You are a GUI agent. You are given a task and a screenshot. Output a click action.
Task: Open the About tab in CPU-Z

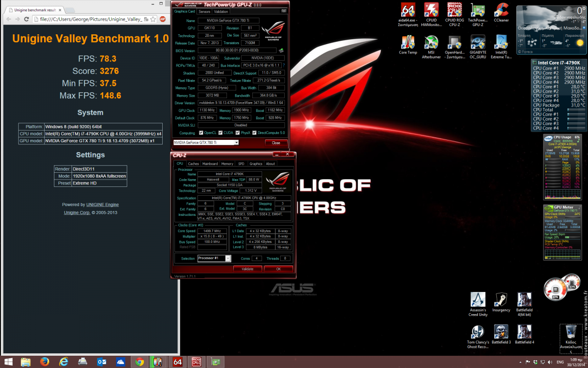(x=270, y=163)
